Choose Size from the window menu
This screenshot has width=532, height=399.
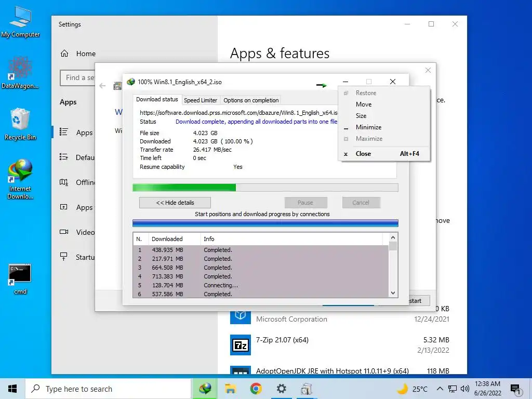coord(384,116)
